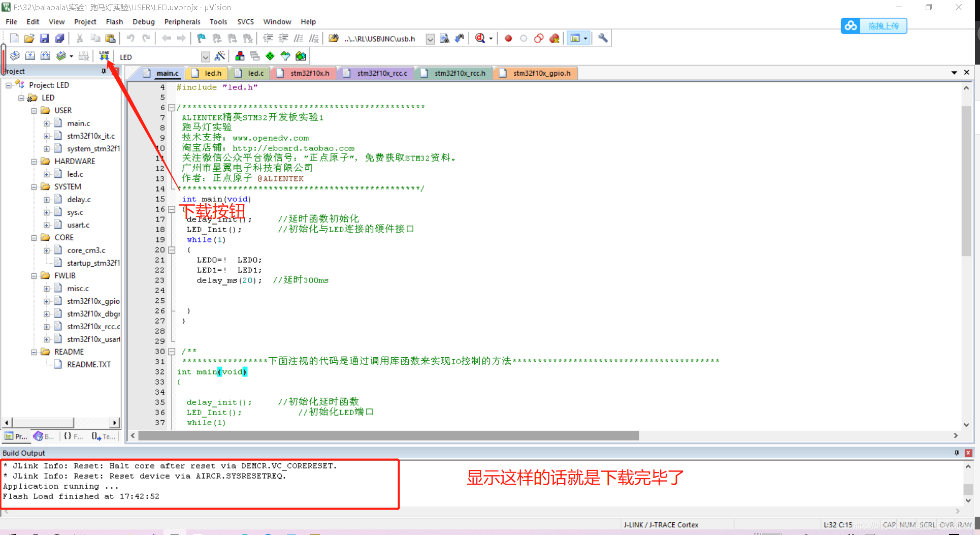
Task: Insert breakpoint red dot icon
Action: 508,38
